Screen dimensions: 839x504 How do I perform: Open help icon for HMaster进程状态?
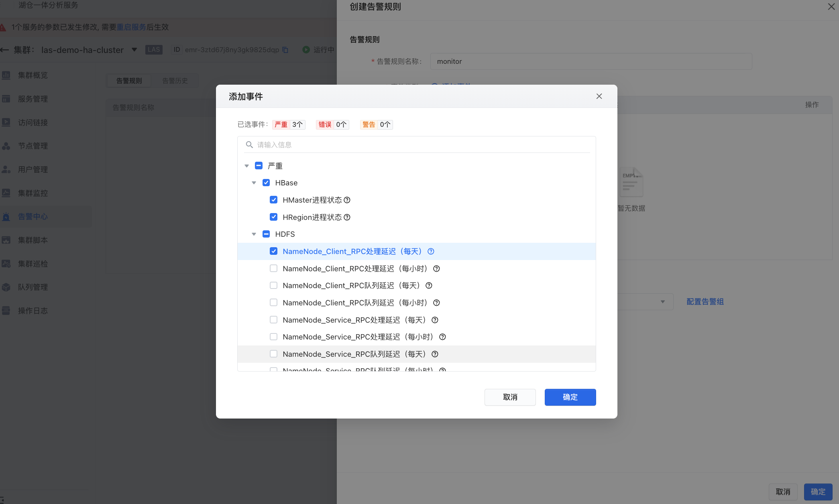(x=347, y=200)
